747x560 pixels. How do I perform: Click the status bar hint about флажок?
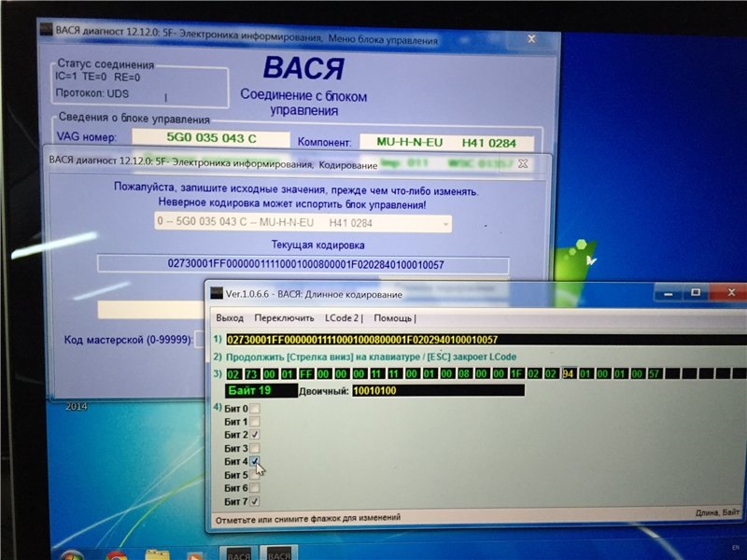point(308,519)
